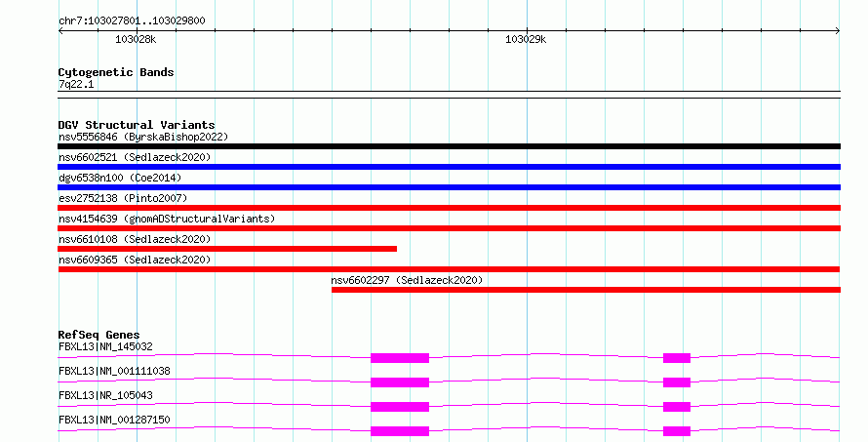Image resolution: width=868 pixels, height=442 pixels.
Task: Click the 103028k ruler label
Action: point(136,40)
